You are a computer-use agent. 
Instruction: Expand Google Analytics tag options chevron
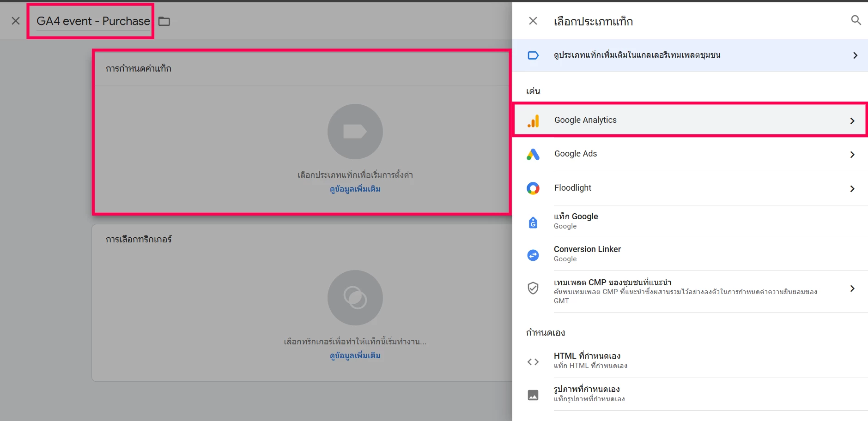852,121
